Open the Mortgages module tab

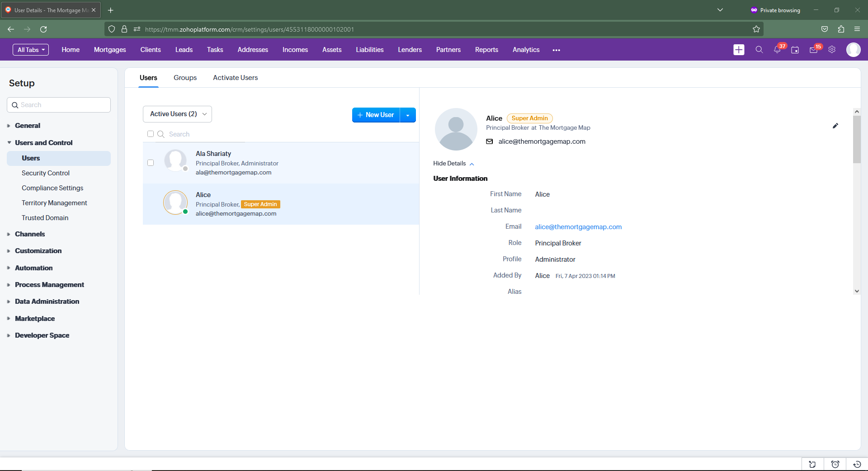pyautogui.click(x=110, y=50)
